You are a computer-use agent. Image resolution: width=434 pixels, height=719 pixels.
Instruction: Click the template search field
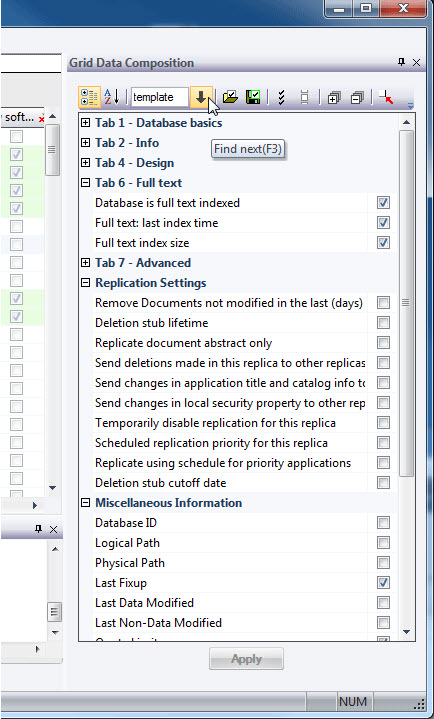159,97
